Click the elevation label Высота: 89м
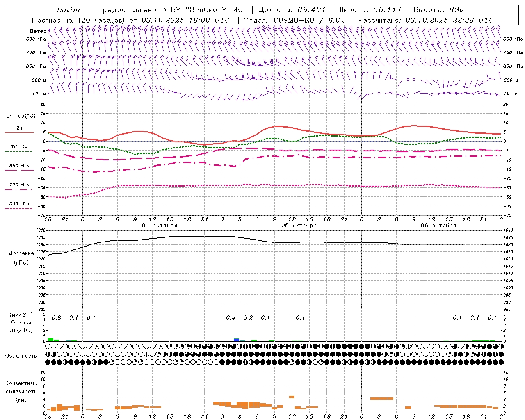 pos(439,9)
